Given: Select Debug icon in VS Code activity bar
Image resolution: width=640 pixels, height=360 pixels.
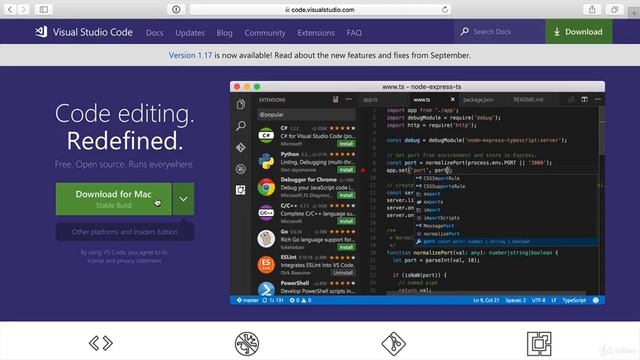Looking at the screenshot, I should tap(241, 169).
